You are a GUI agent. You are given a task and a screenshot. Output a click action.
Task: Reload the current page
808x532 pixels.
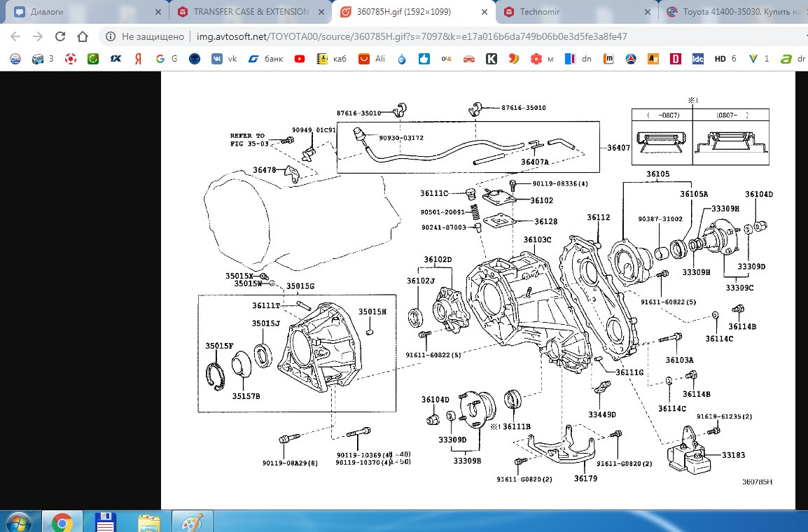click(60, 37)
